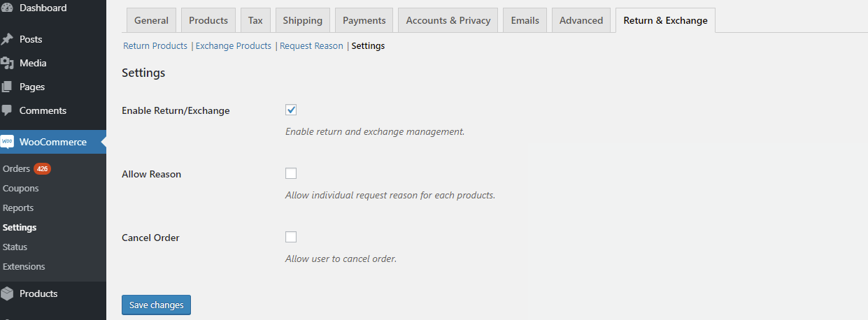Image resolution: width=868 pixels, height=320 pixels.
Task: Open the orders count badge 426
Action: 43,169
